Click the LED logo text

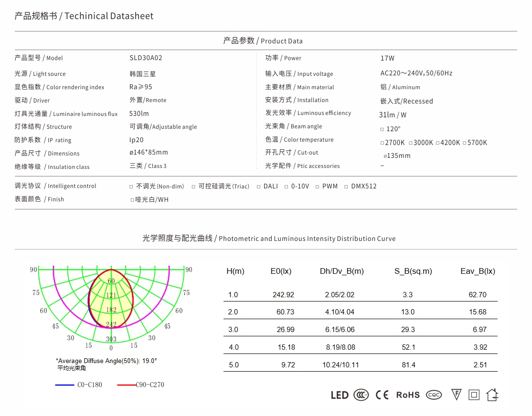(340, 395)
